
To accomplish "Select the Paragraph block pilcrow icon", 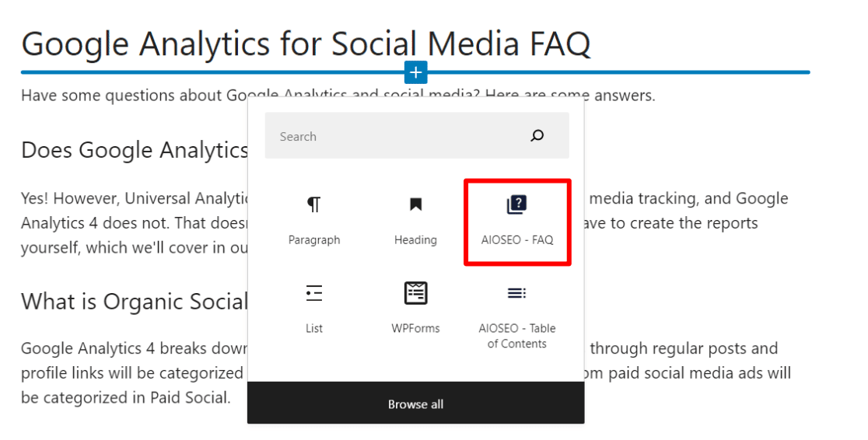I will pyautogui.click(x=313, y=204).
